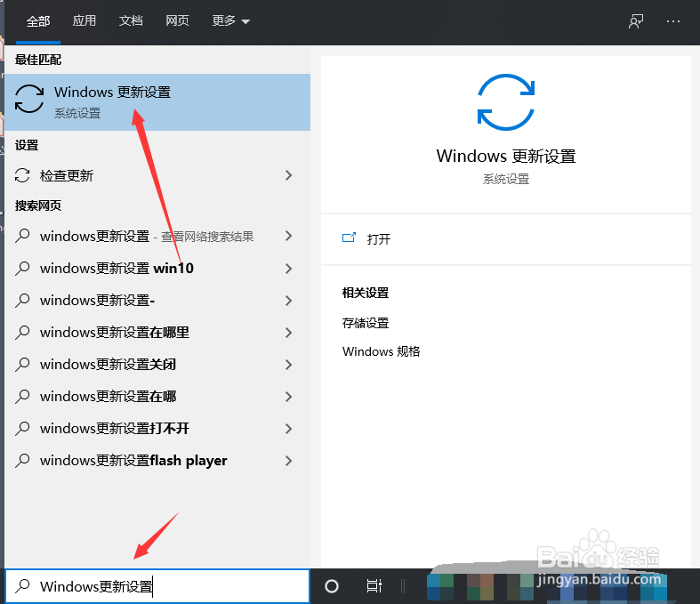This screenshot has width=700, height=604.
Task: Click the open-window icon beside 打开
Action: [349, 238]
